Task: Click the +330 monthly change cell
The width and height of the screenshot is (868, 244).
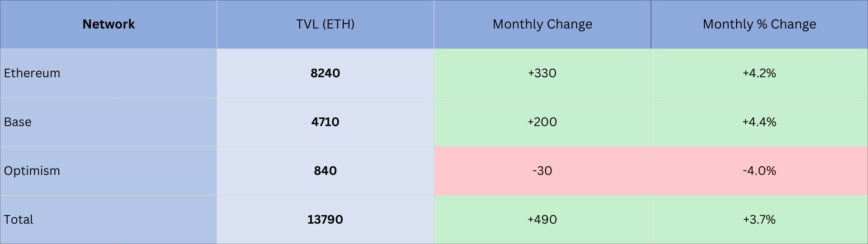Action: (x=542, y=73)
